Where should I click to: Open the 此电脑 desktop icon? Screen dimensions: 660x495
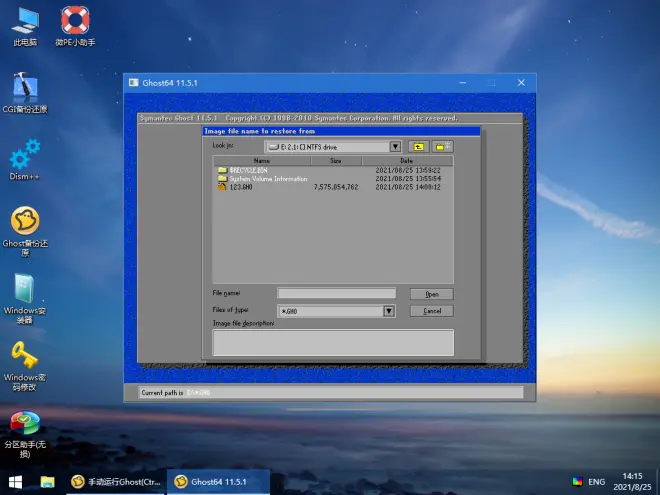25,26
